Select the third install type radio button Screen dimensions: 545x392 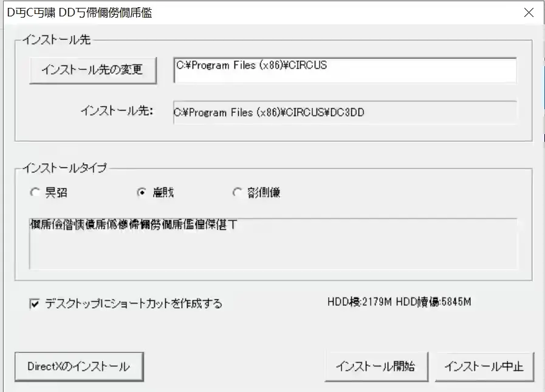coord(237,192)
